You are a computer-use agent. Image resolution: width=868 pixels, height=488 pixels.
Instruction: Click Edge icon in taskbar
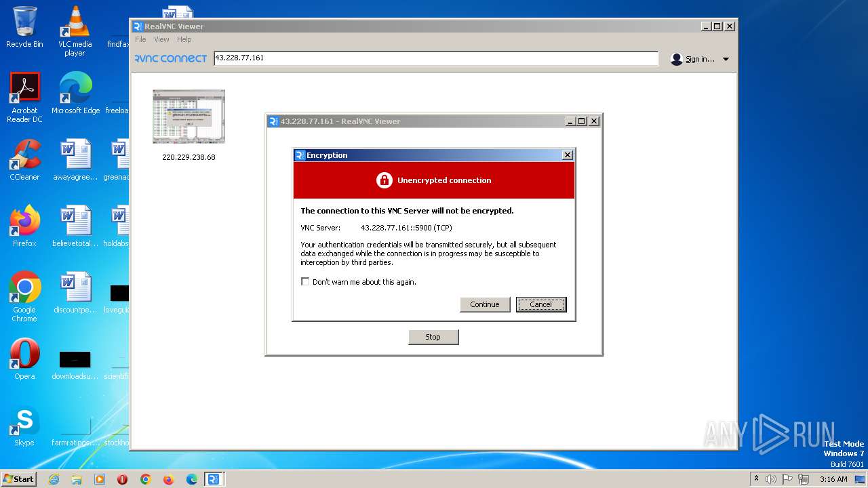coord(192,479)
